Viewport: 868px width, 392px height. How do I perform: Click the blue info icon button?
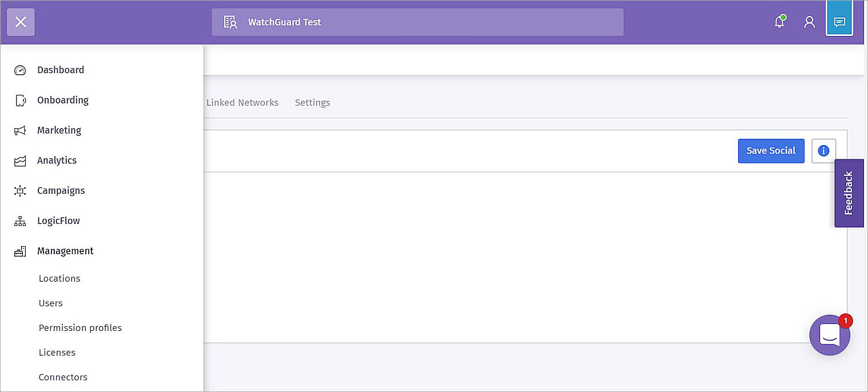(x=823, y=151)
